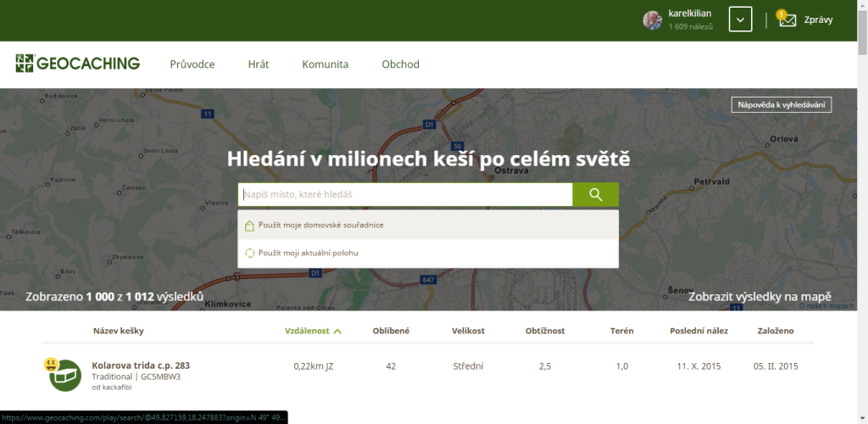The width and height of the screenshot is (868, 424).
Task: Click the Geocaching logo
Action: 78,64
